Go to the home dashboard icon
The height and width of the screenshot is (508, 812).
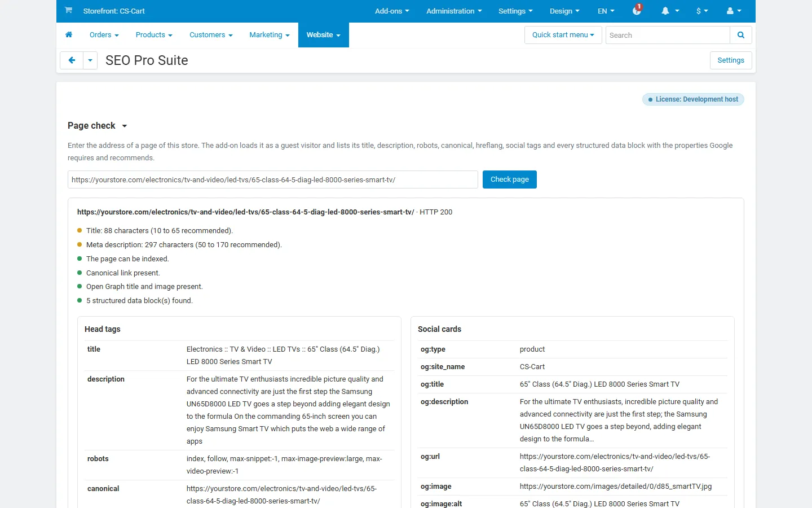(69, 35)
